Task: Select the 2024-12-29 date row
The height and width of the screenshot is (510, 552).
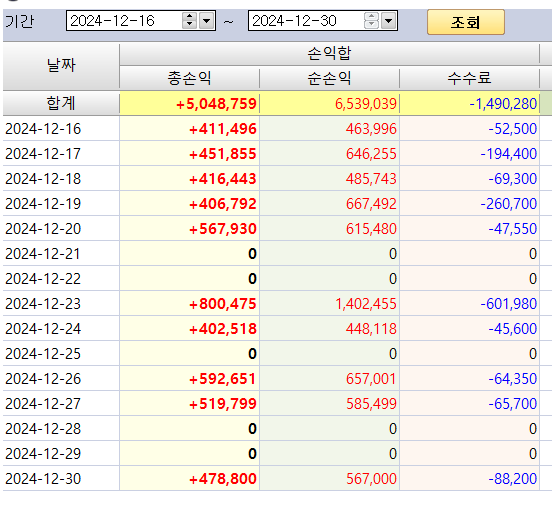Action: (43, 454)
